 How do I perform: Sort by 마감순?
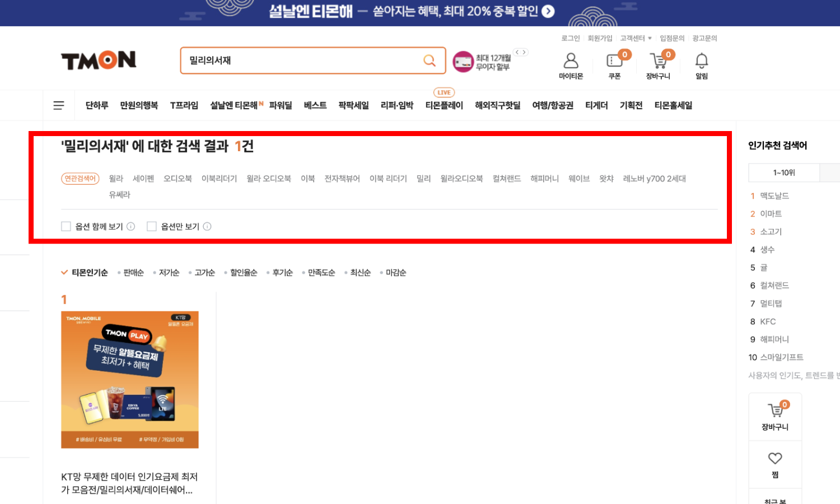396,273
